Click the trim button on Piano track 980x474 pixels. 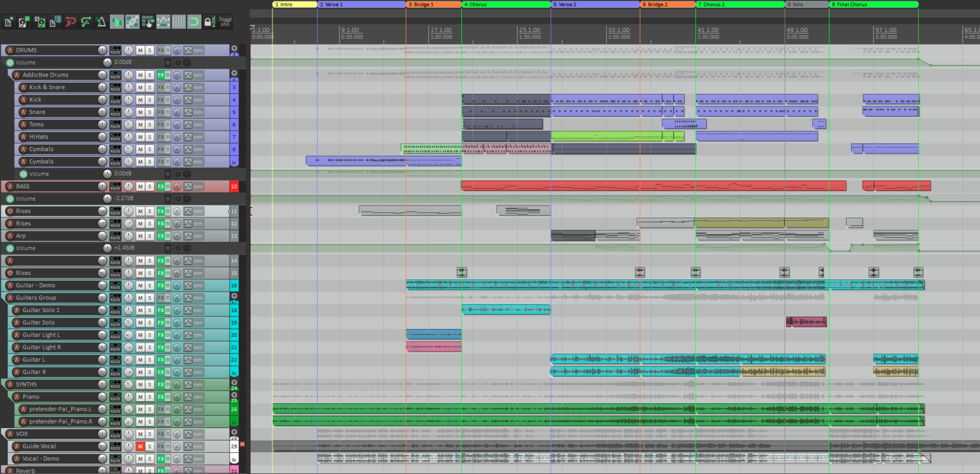(x=198, y=397)
